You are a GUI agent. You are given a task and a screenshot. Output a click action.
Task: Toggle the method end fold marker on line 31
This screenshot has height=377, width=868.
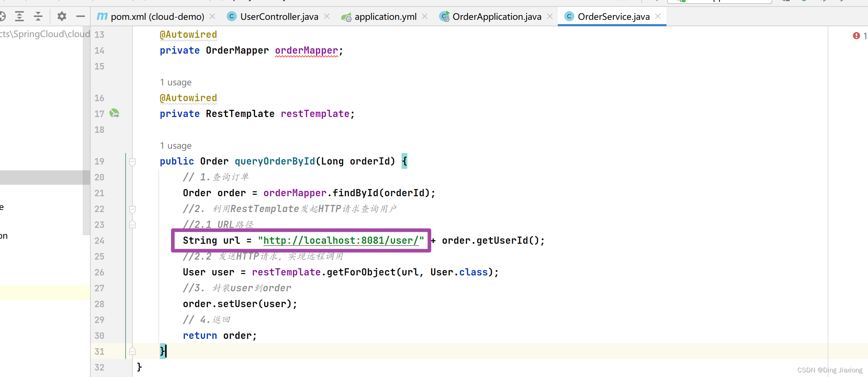tap(132, 351)
